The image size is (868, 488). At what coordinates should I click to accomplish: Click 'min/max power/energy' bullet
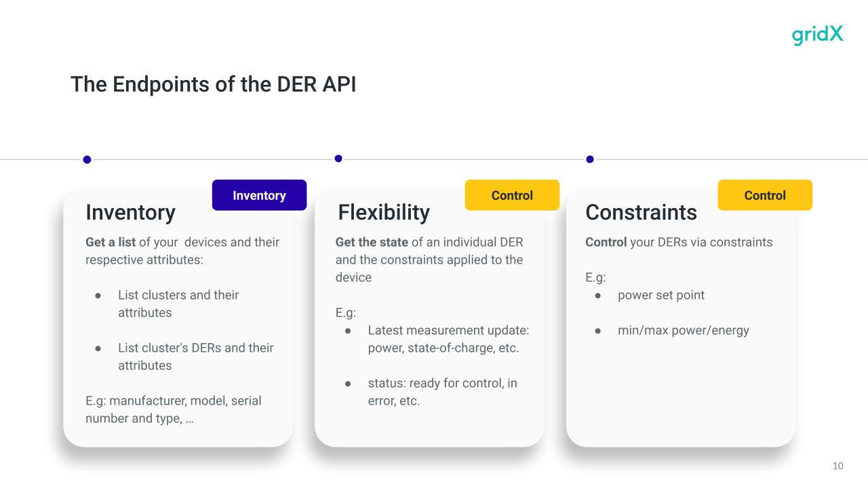pyautogui.click(x=683, y=330)
